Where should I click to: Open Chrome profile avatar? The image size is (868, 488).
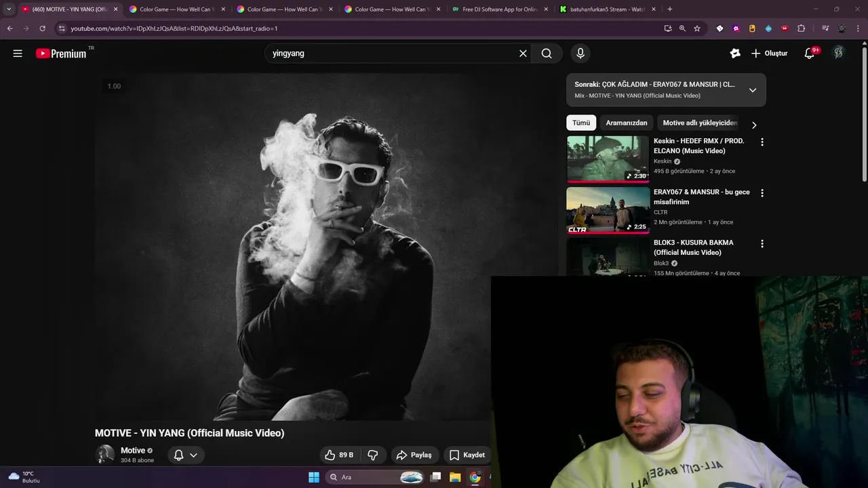click(842, 28)
